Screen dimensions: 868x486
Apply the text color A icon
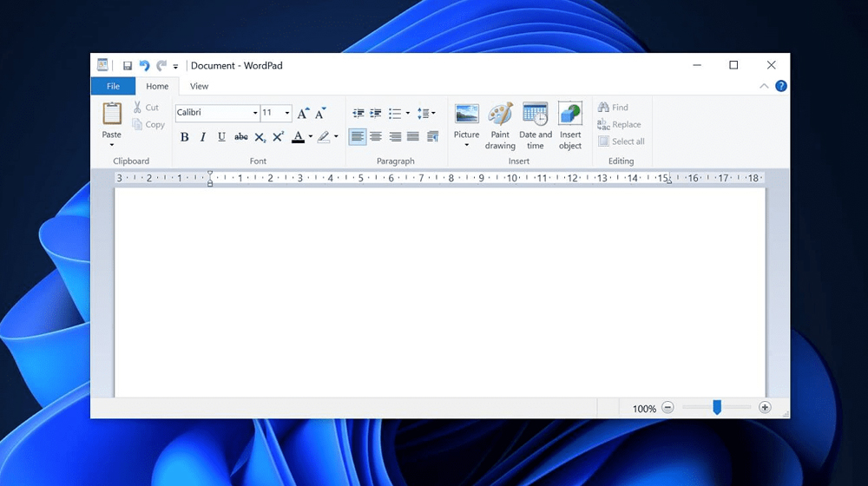point(298,137)
